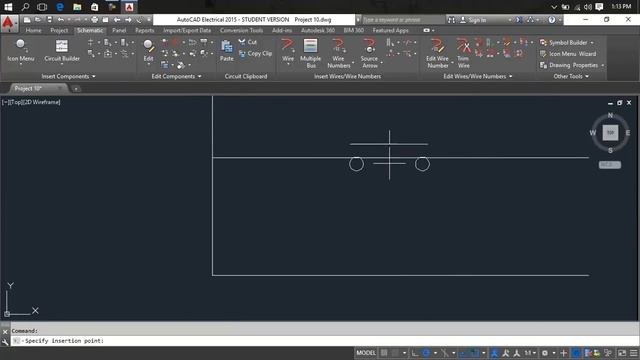Click the Edit component tool
This screenshot has width=640, height=360.
click(x=148, y=51)
